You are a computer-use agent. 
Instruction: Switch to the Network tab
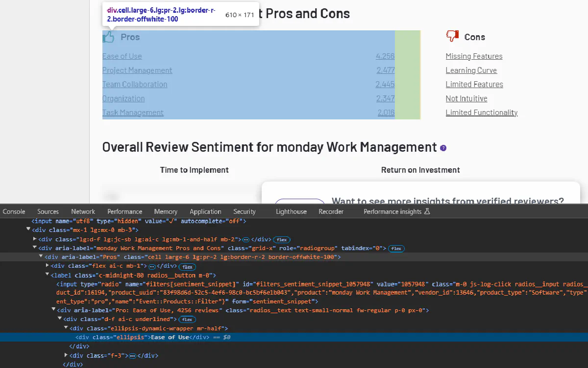click(83, 211)
